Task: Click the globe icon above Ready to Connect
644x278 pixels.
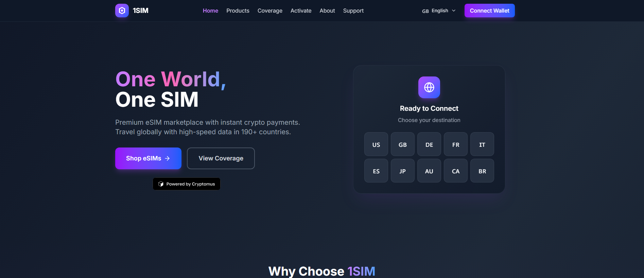Action: 429,87
